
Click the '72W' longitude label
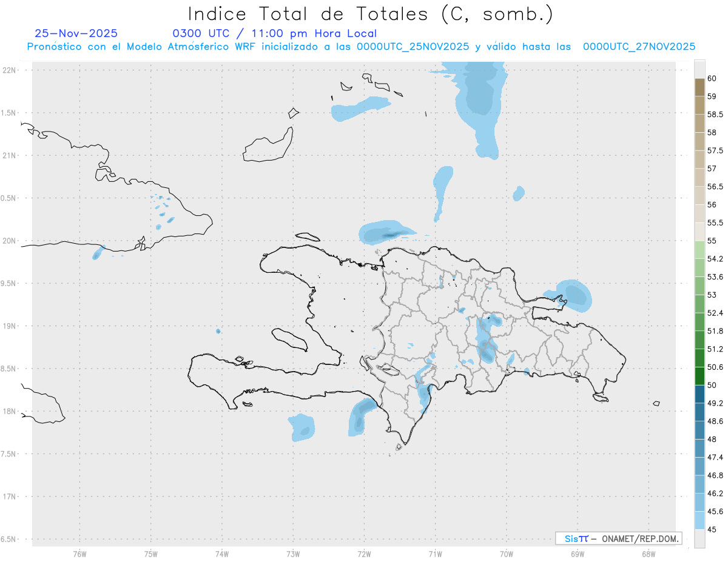[364, 554]
